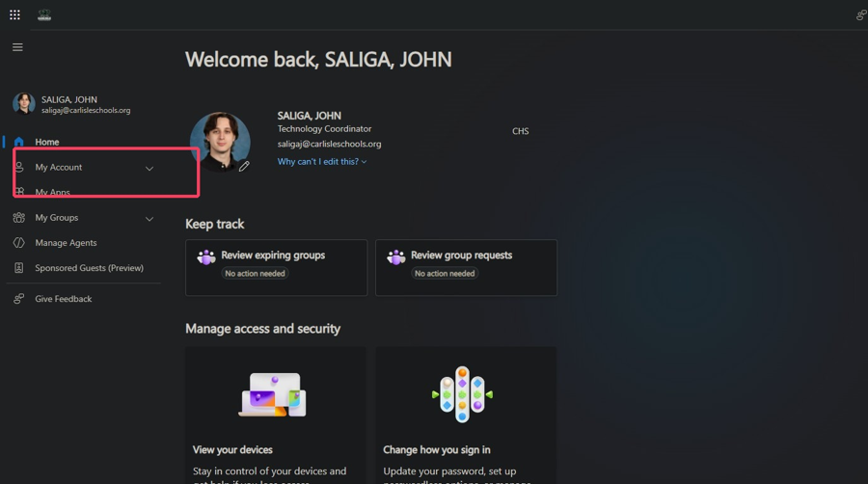Open the Review expiring groups card

coord(276,268)
